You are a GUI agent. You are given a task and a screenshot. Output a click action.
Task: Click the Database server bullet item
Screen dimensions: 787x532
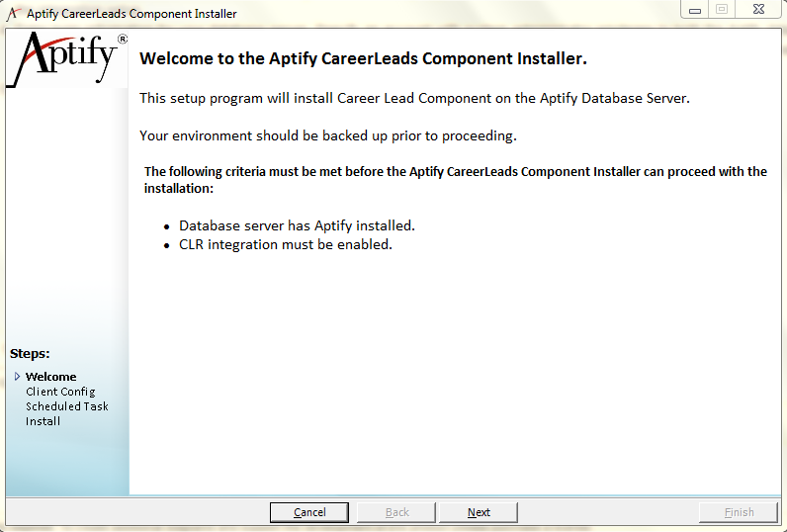click(x=298, y=225)
